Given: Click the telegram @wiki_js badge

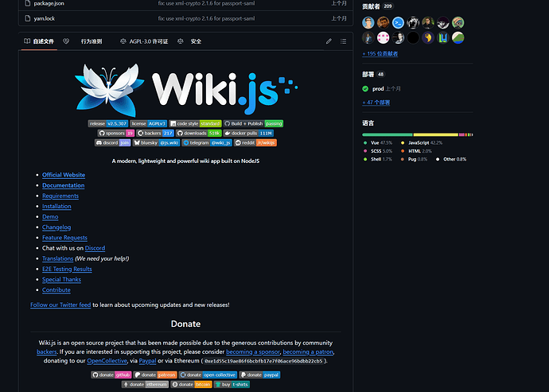Looking at the screenshot, I should coord(207,142).
